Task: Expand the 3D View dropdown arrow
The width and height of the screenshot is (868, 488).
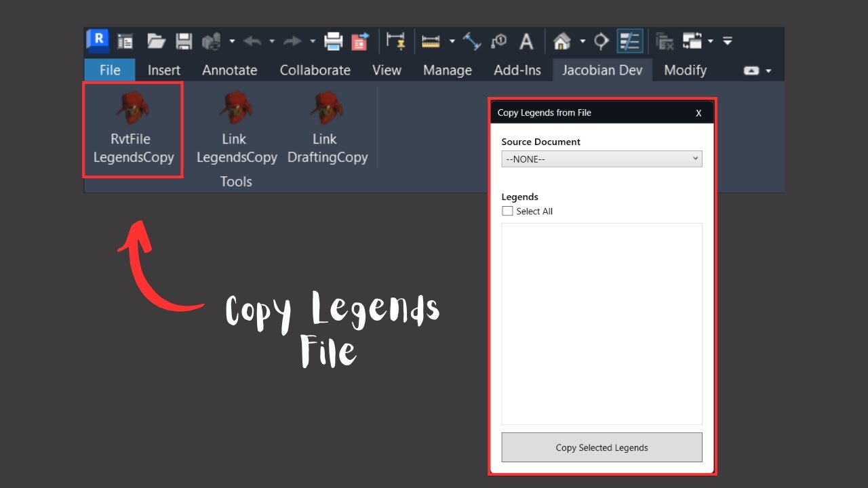Action: 583,41
